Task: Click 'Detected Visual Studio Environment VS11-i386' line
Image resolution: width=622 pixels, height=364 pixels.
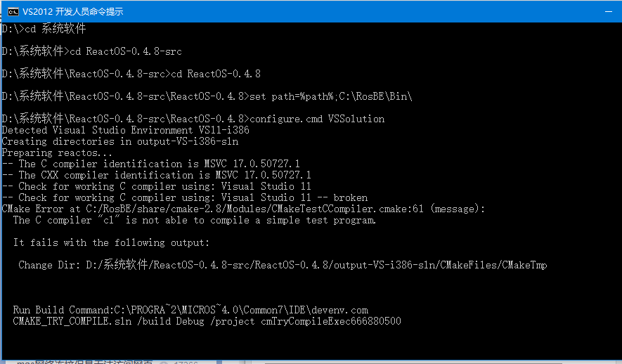Action: pos(125,130)
